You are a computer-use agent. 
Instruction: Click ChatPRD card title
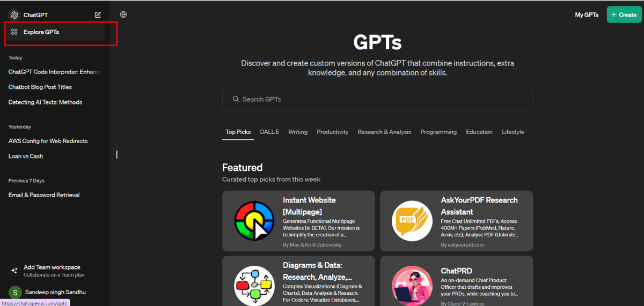pyautogui.click(x=456, y=271)
